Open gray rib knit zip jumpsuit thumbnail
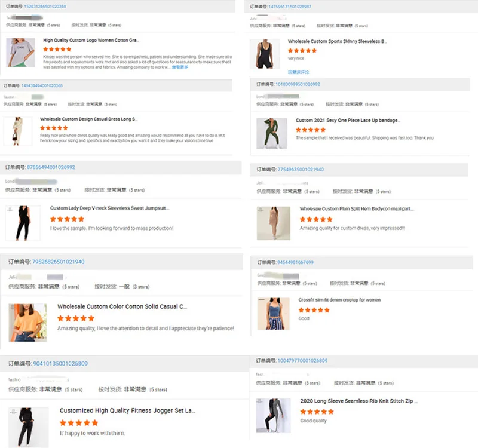Image resolution: width=478 pixels, height=448 pixels. pos(274,416)
